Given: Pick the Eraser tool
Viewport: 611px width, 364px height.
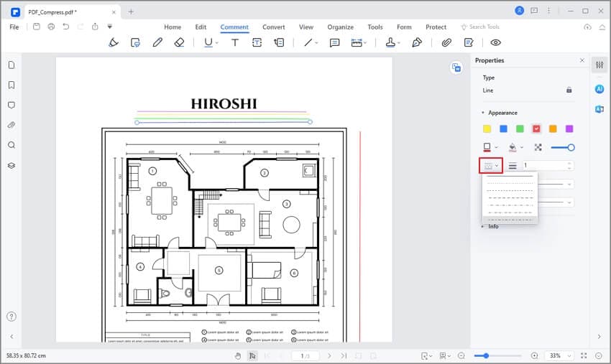Looking at the screenshot, I should pyautogui.click(x=179, y=42).
